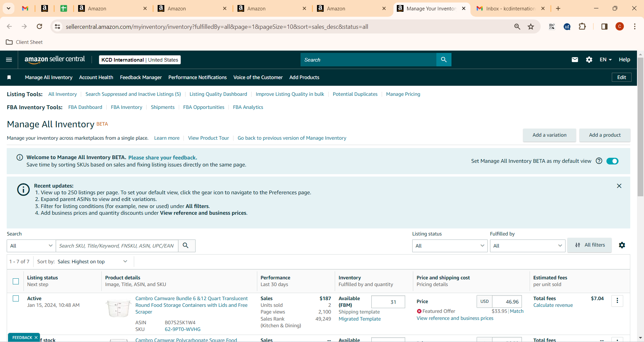Open the Client Sheet bookmark folder
Viewport: 644px width, 342px height.
pos(24,42)
